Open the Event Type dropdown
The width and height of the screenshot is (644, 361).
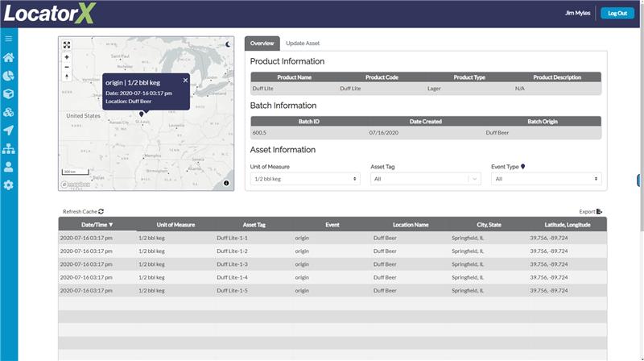point(547,179)
